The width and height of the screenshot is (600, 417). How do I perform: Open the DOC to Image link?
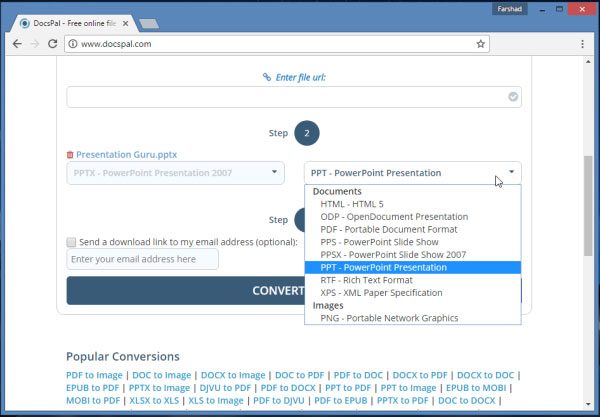pos(161,375)
